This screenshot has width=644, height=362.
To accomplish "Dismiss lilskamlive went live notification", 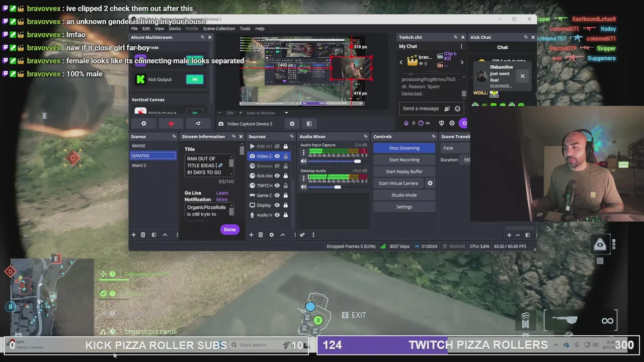I will coord(522,76).
